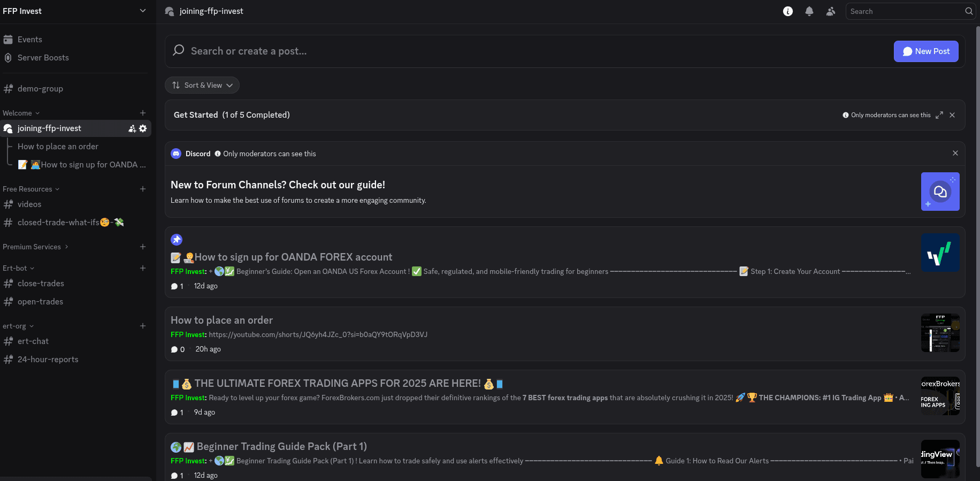This screenshot has height=481, width=980.
Task: Open channel guidelines info icon
Action: [787, 11]
